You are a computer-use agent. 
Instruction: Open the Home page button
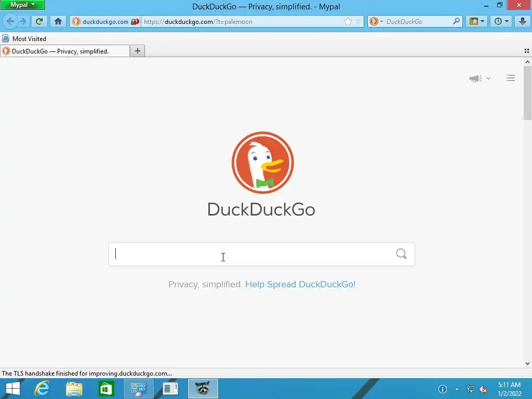[x=58, y=21]
